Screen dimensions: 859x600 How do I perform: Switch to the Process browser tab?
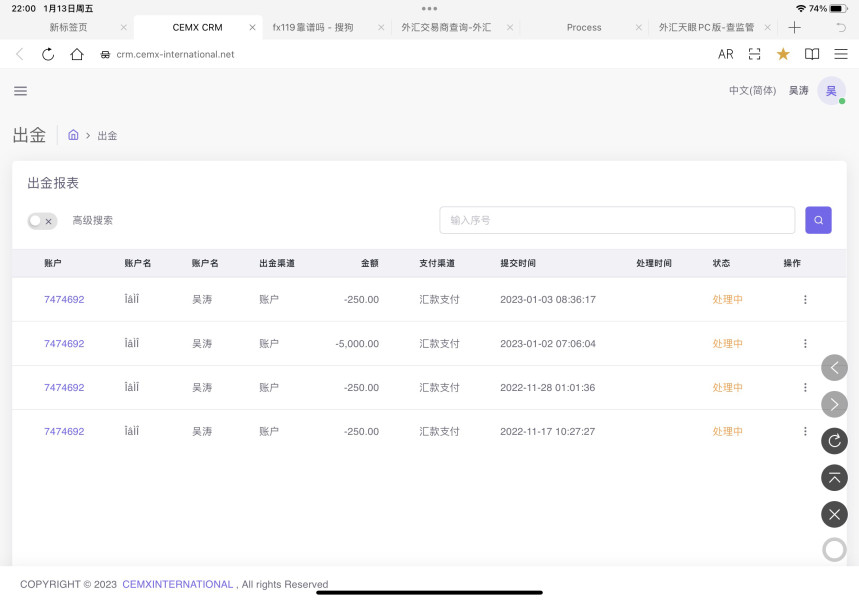pos(584,27)
